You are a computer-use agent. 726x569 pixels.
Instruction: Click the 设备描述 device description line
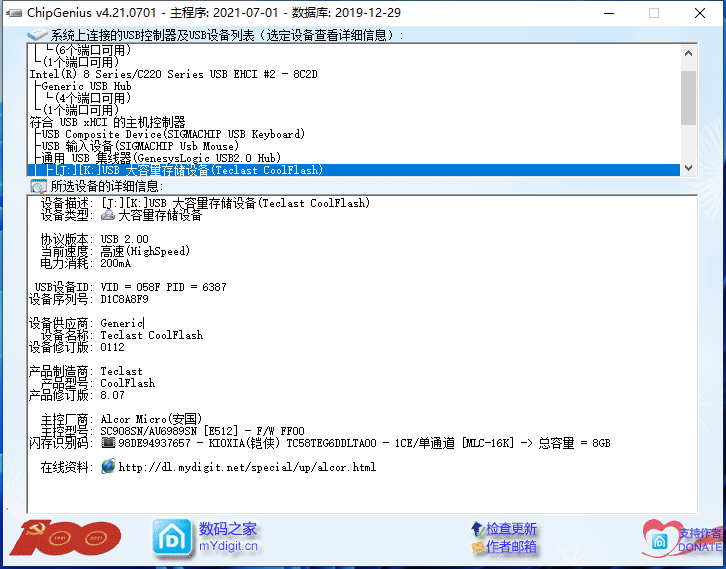click(205, 203)
